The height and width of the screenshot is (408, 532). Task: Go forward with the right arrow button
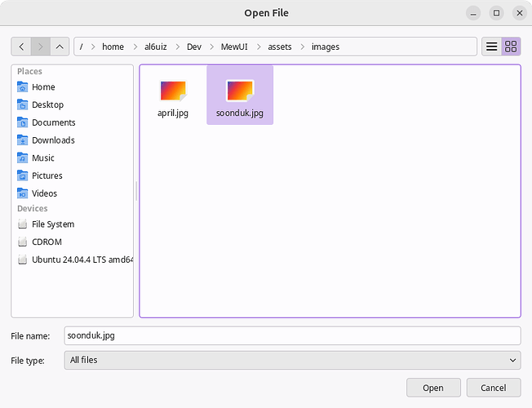[x=40, y=47]
